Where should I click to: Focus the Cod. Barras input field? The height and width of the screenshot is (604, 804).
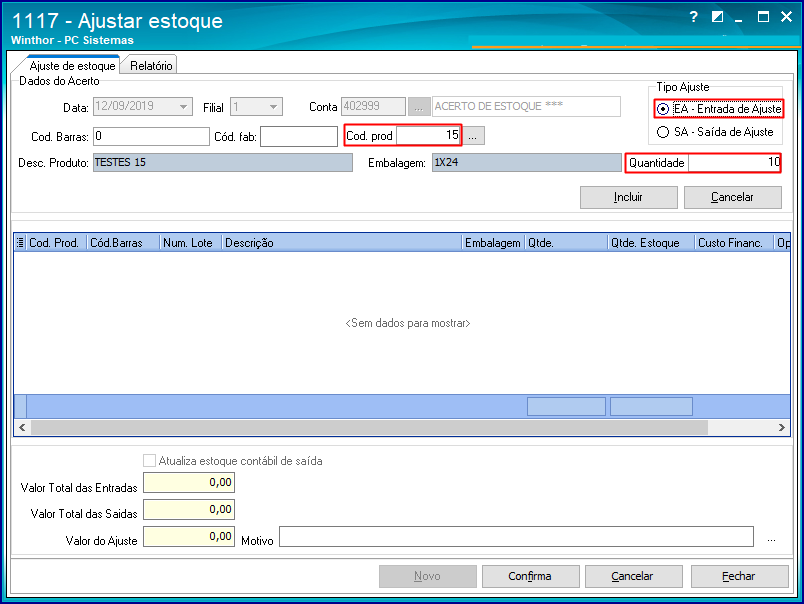(151, 136)
